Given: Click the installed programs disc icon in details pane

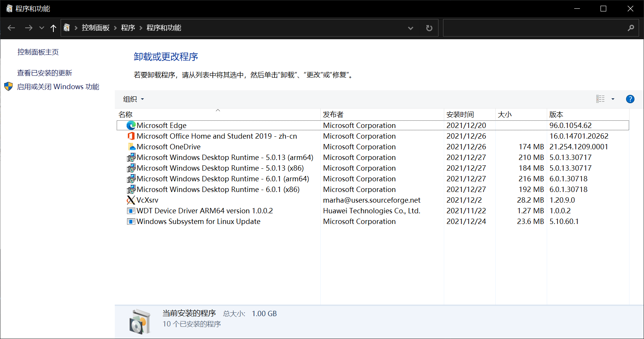Looking at the screenshot, I should point(140,321).
